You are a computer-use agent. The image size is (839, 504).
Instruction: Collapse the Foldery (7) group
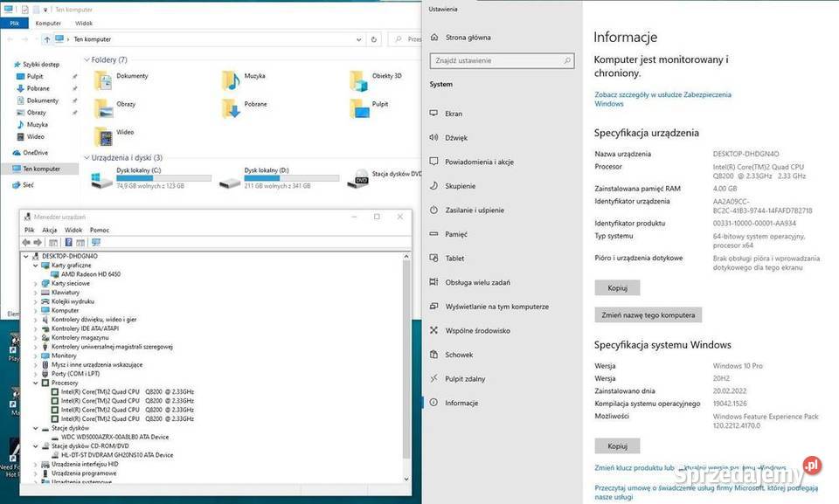[x=87, y=60]
